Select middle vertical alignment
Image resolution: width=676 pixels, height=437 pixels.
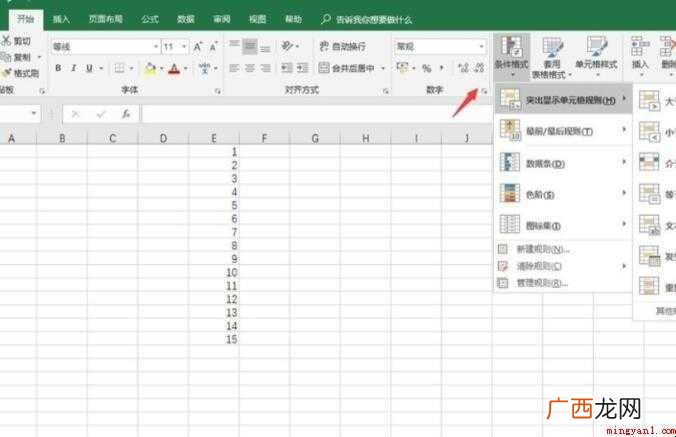pyautogui.click(x=250, y=47)
